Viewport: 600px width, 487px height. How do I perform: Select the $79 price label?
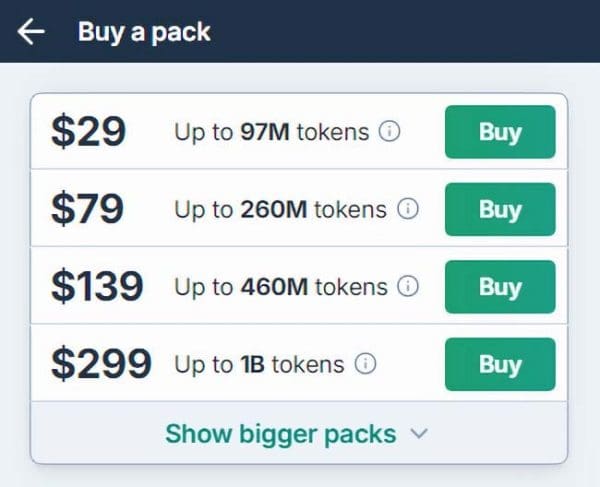pos(88,209)
